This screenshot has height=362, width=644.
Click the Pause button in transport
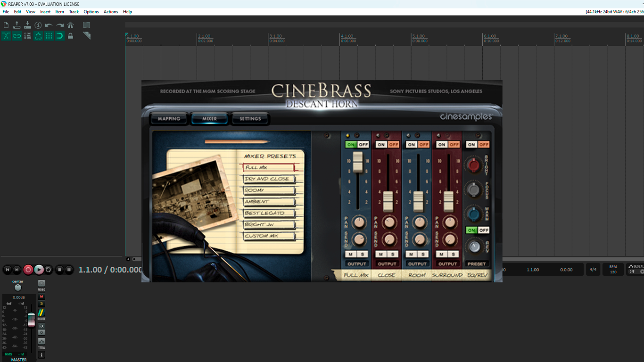pyautogui.click(x=69, y=270)
